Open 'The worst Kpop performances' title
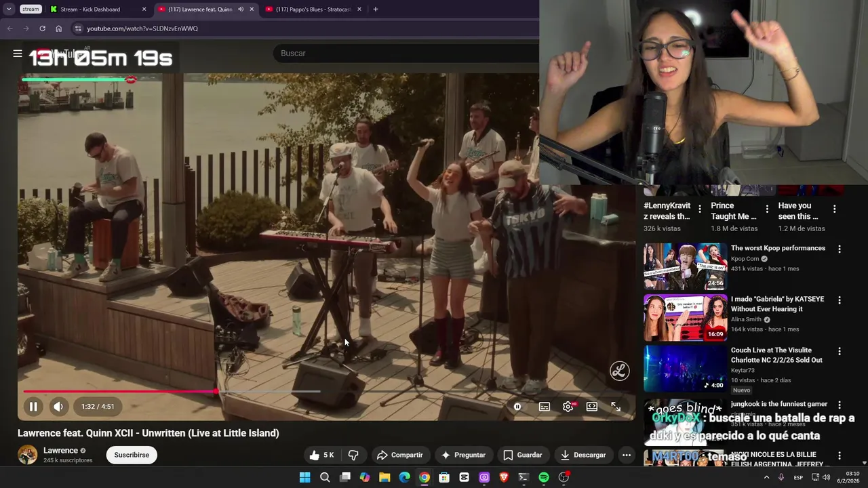The width and height of the screenshot is (868, 488). coord(778,248)
